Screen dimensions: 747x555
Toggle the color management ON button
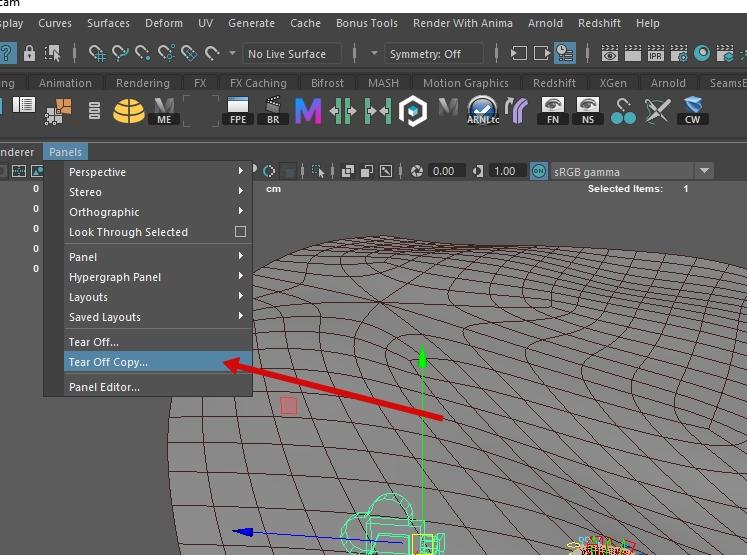tap(539, 171)
